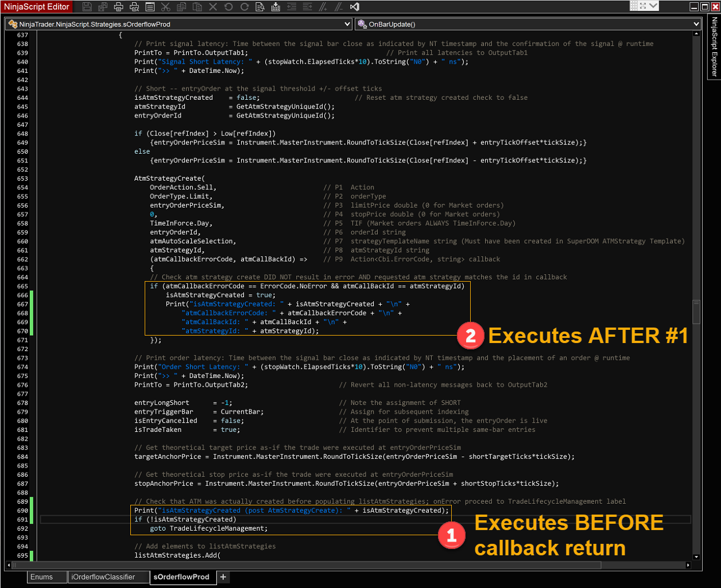
Task: Uncomment code via the uncomment toolbar icon
Action: pos(338,6)
